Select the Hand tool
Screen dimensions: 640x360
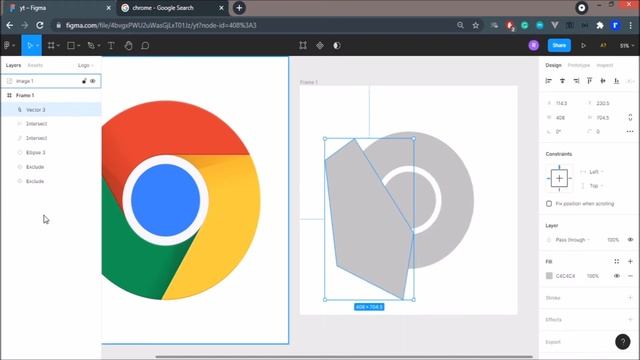click(x=129, y=46)
